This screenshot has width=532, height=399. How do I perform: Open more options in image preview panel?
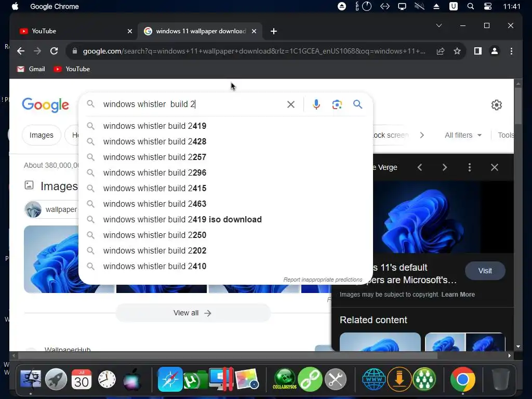pos(470,167)
